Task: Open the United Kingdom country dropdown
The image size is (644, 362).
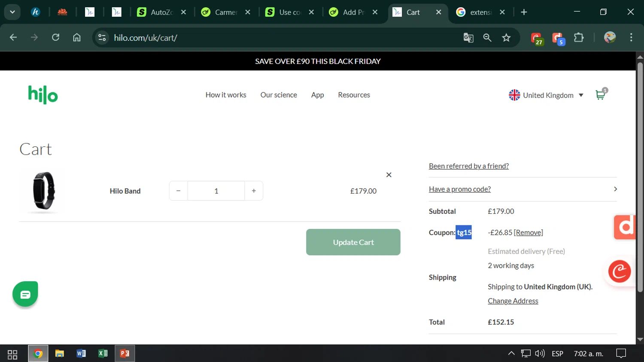Action: (546, 95)
